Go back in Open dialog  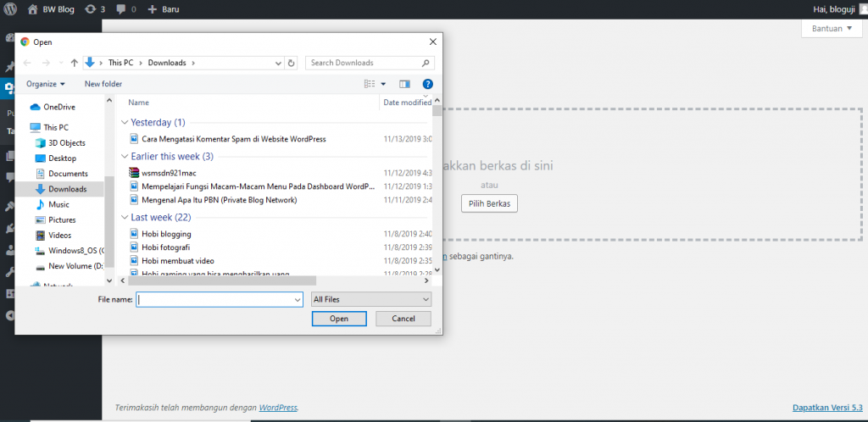tap(26, 63)
